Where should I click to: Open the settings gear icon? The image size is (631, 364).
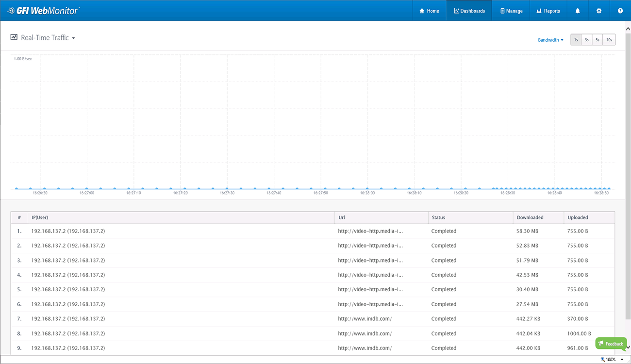tap(599, 11)
